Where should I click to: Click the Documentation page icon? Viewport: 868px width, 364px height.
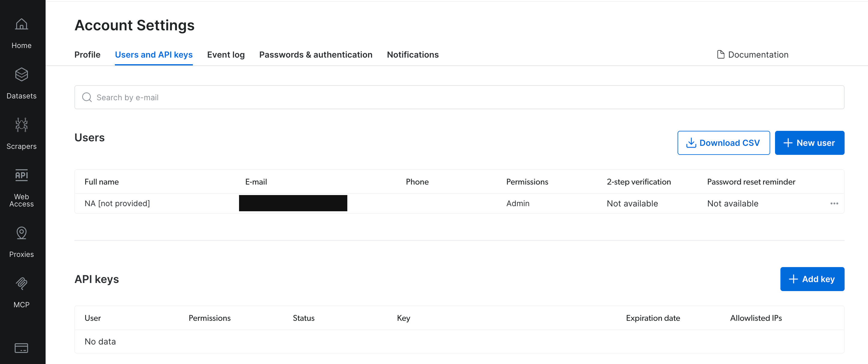pos(720,55)
